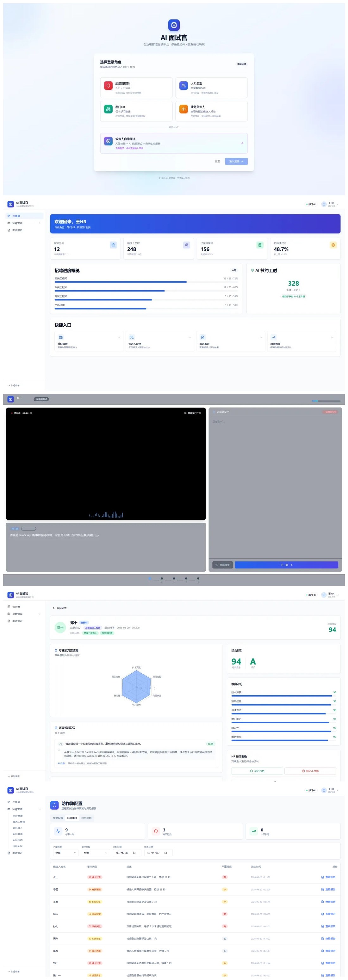Screen dimensions: 348x980
Task: Open the 王HR user menu on the dashboard
Action: pos(330,204)
